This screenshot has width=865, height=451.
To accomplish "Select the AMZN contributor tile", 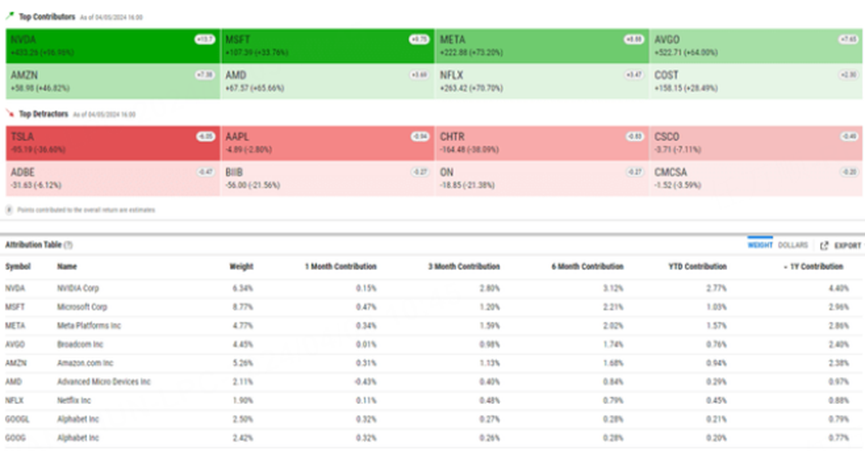I will coord(113,82).
